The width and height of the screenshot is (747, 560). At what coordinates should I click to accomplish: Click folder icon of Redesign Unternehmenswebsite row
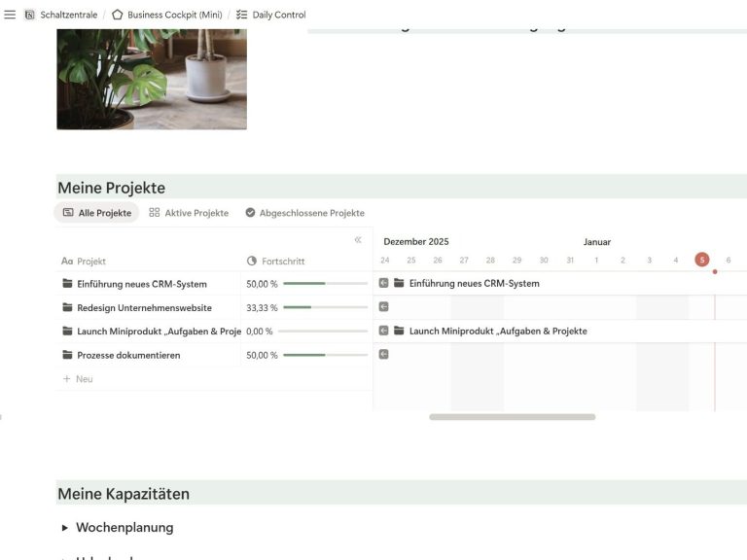[x=67, y=308]
